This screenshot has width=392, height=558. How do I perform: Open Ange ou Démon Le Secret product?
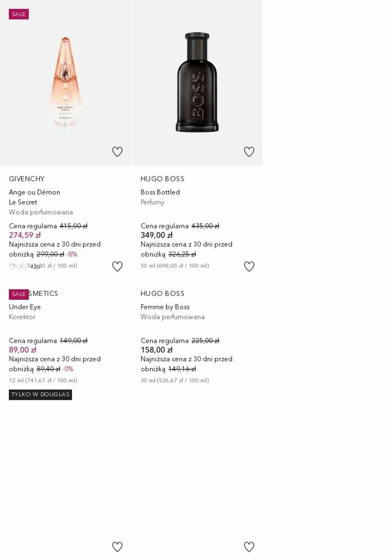point(34,197)
